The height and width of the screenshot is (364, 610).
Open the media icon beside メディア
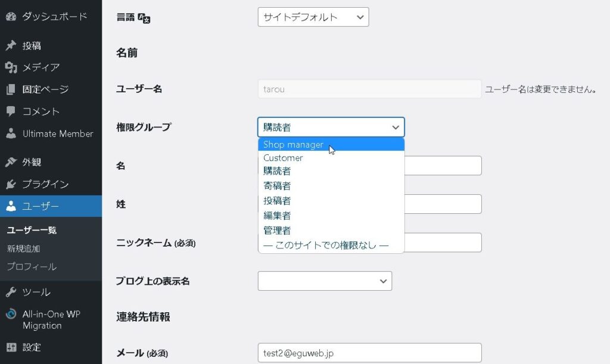click(11, 67)
